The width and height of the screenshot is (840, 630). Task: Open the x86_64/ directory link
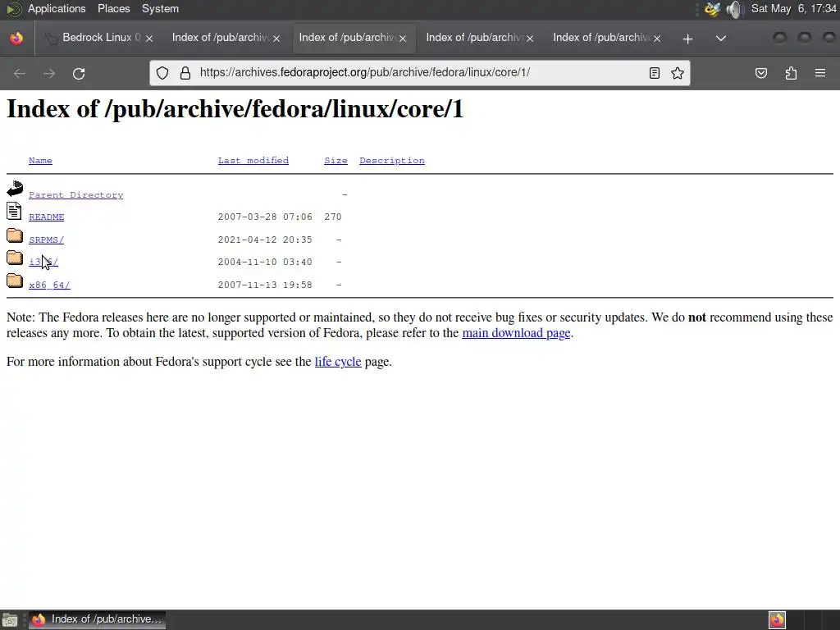click(49, 285)
